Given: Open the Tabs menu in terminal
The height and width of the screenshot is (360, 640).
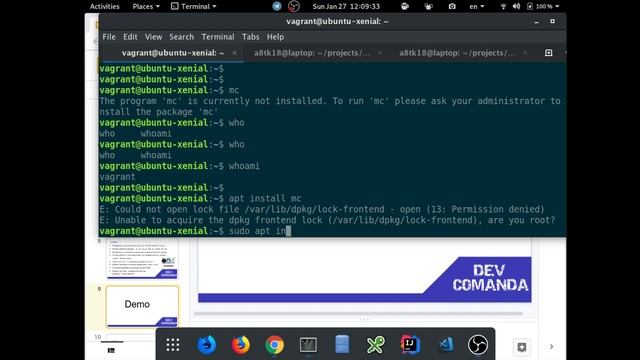Looking at the screenshot, I should tap(251, 37).
